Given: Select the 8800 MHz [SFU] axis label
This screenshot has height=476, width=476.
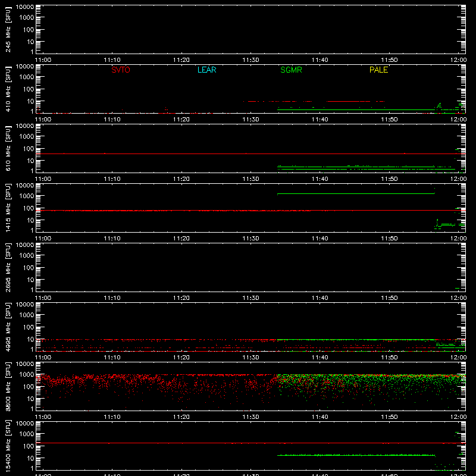Looking at the screenshot, I should point(8,386).
